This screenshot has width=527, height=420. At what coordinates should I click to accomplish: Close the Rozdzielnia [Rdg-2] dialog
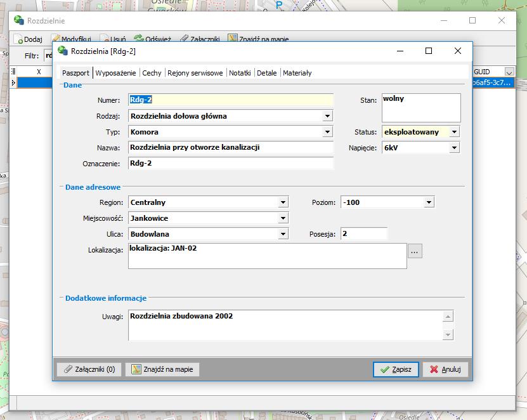(457, 51)
